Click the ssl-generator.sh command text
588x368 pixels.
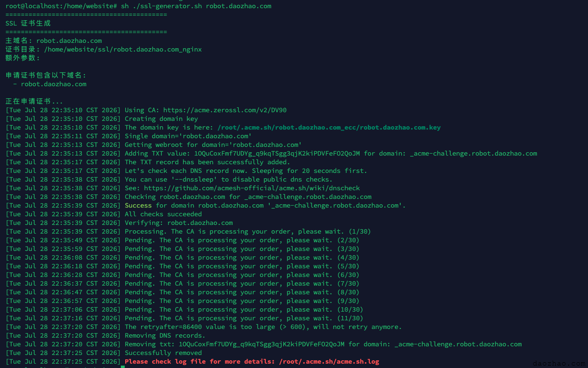tap(196, 6)
